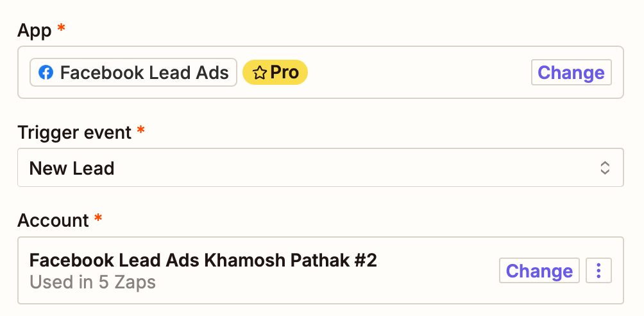Click the required asterisk beside Trigger event
This screenshot has height=316, width=644.
tap(141, 131)
